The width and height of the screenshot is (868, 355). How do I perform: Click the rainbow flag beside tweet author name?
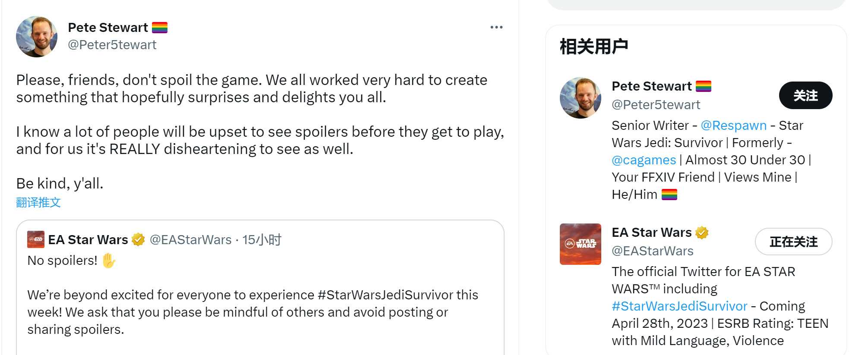click(160, 28)
